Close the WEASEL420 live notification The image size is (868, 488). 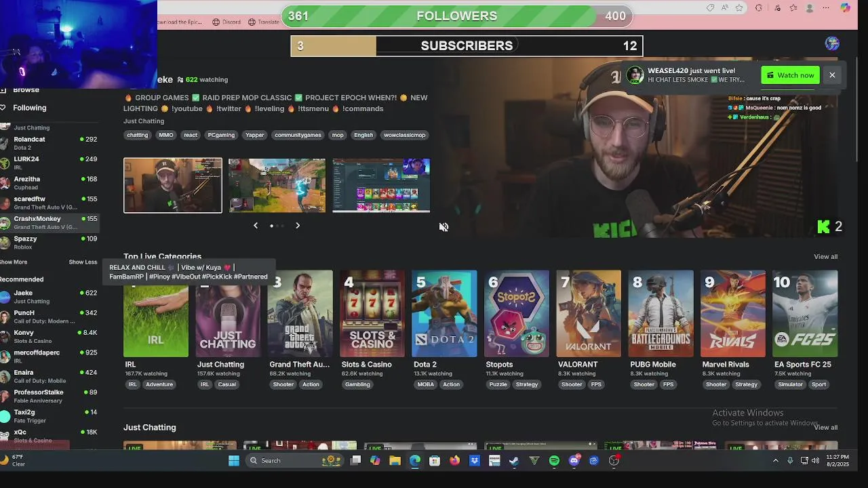click(832, 75)
